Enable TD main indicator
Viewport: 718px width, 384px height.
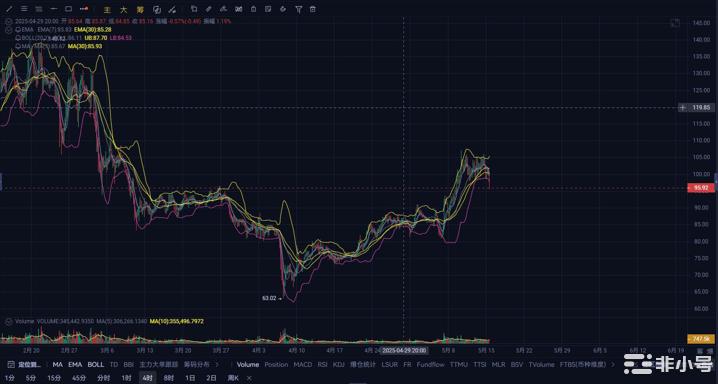pos(114,365)
